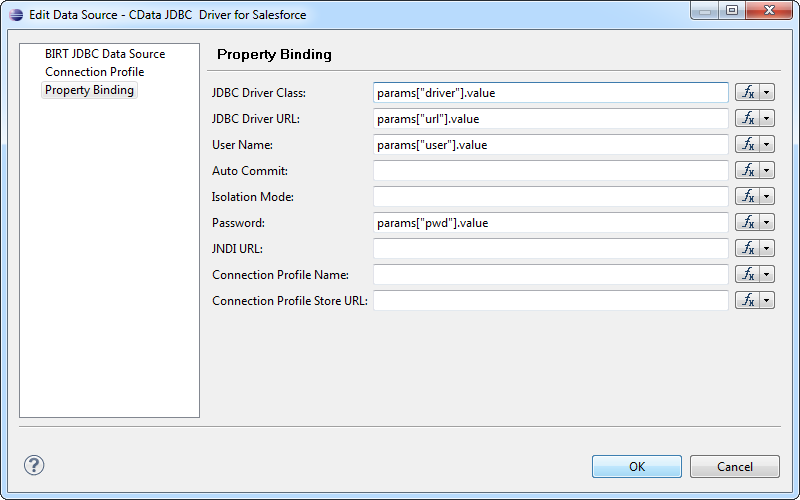Open expression builder for JDBC Driver URL
The width and height of the screenshot is (800, 500).
coord(747,118)
